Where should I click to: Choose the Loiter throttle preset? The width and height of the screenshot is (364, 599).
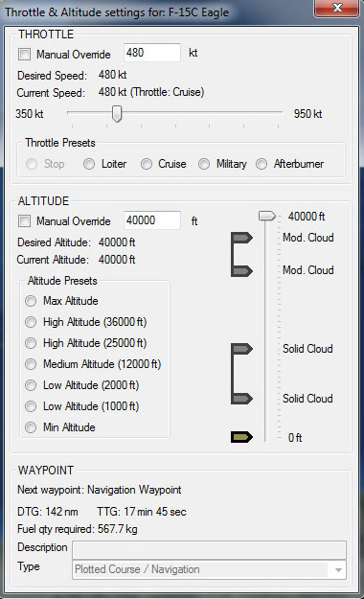pyautogui.click(x=89, y=164)
